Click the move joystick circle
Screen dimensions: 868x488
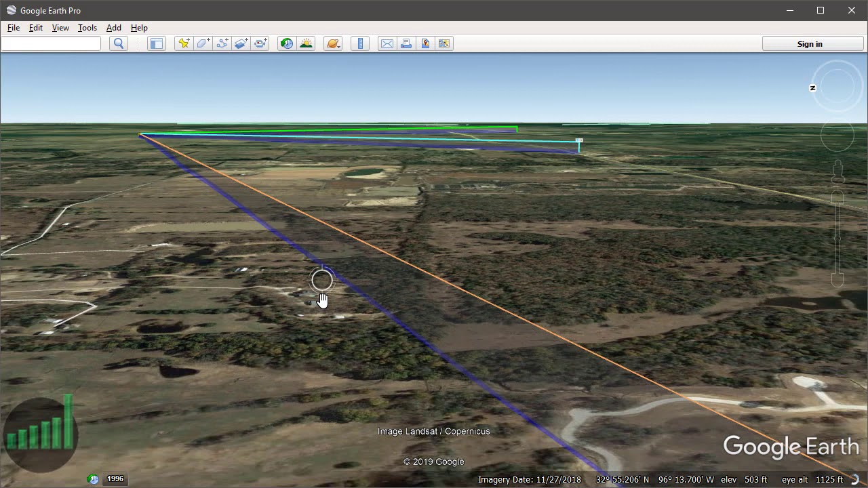point(837,136)
